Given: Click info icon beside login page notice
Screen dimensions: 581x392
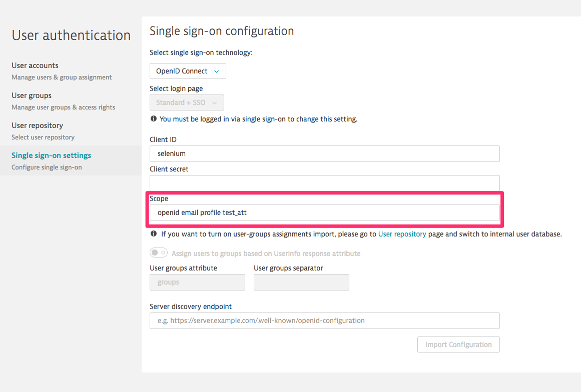Looking at the screenshot, I should (x=154, y=119).
